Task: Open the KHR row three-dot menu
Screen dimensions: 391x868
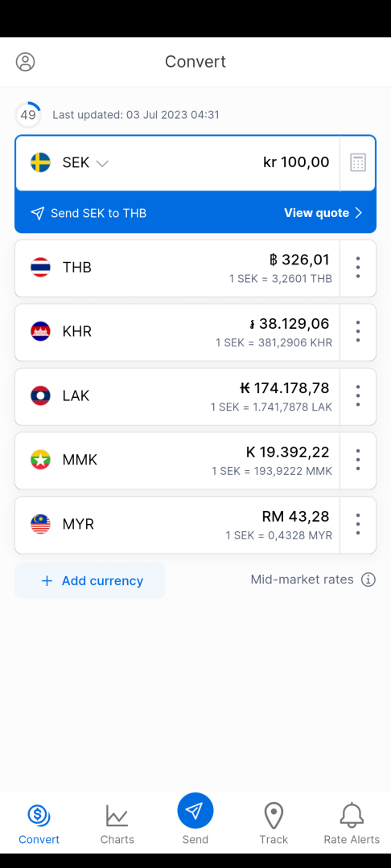Action: [x=358, y=332]
